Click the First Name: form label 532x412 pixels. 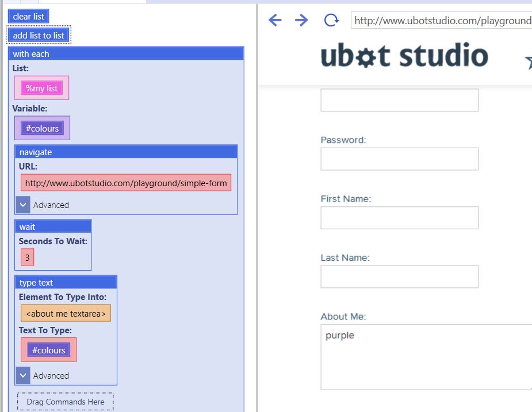click(346, 199)
